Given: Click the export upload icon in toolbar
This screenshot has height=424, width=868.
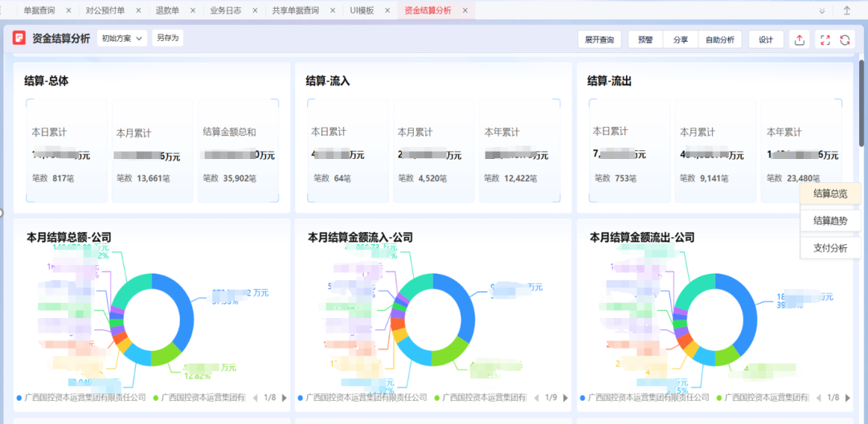Looking at the screenshot, I should [799, 40].
